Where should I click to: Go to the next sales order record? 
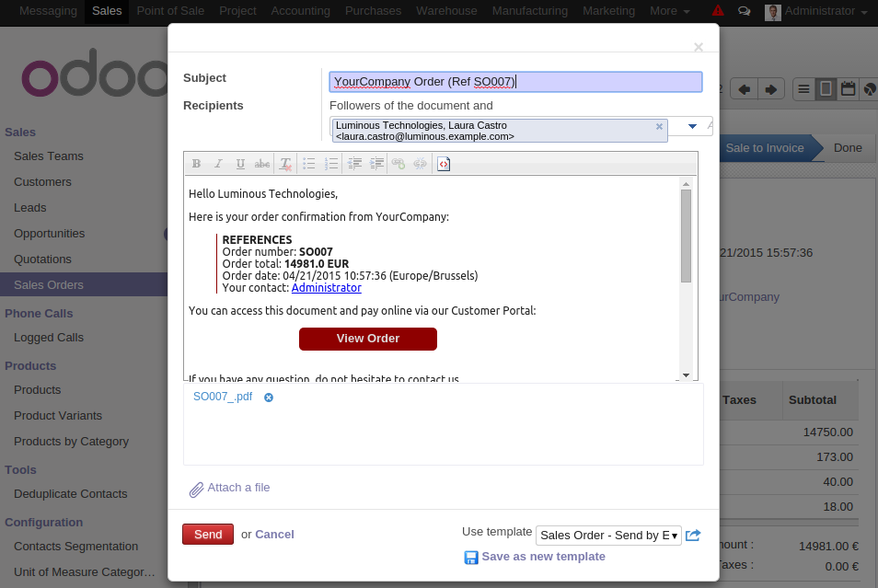(x=770, y=89)
